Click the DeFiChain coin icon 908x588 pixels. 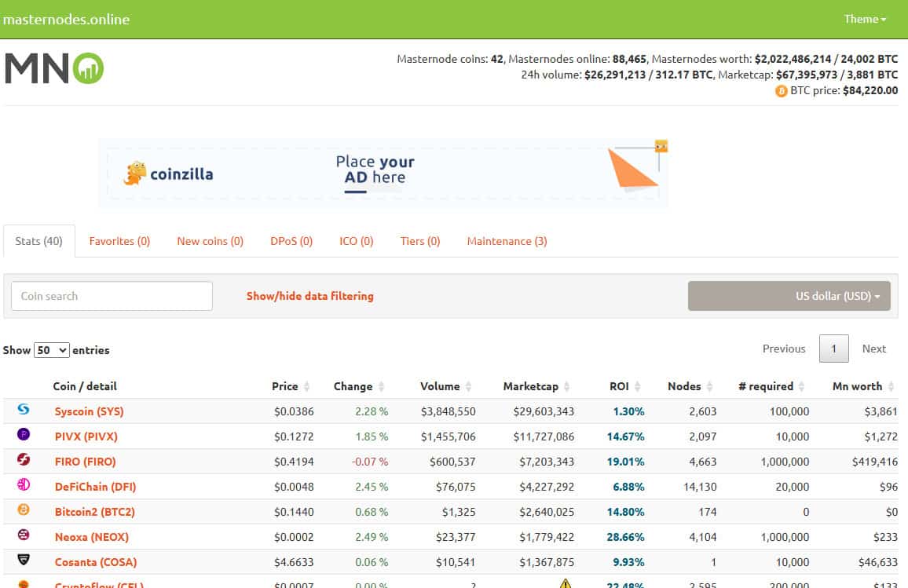tap(23, 484)
